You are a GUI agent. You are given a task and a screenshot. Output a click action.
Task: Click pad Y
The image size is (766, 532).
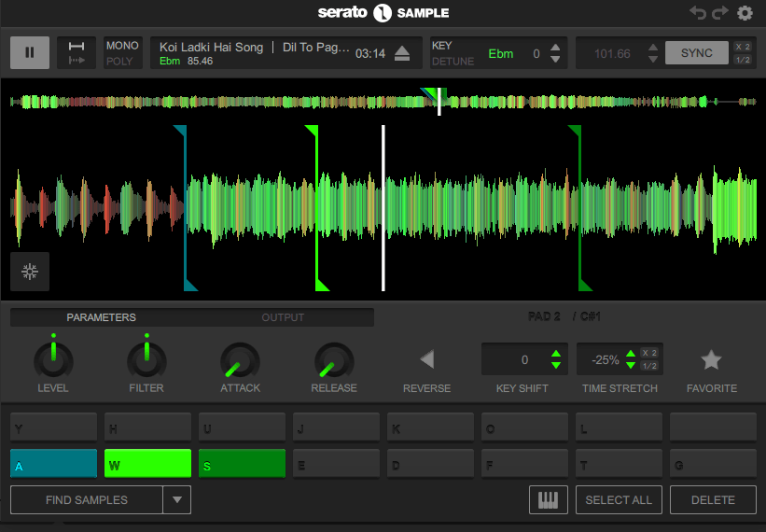tap(54, 427)
